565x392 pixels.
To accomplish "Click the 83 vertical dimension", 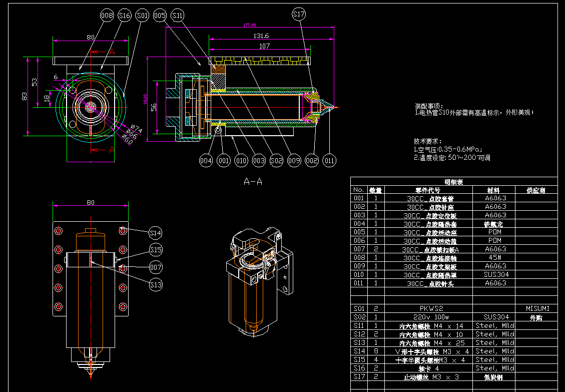I will (x=25, y=96).
